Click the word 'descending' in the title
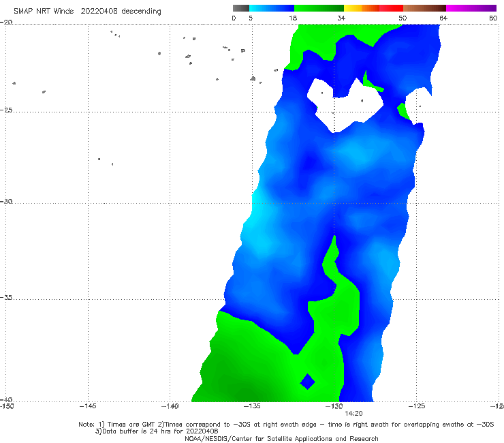This screenshot has width=504, height=443. pos(141,12)
